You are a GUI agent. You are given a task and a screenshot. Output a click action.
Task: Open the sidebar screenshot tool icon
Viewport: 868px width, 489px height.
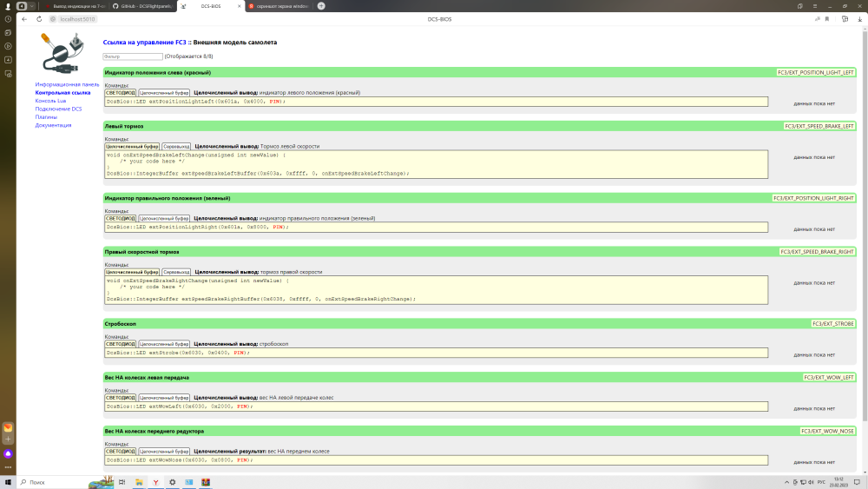8,73
